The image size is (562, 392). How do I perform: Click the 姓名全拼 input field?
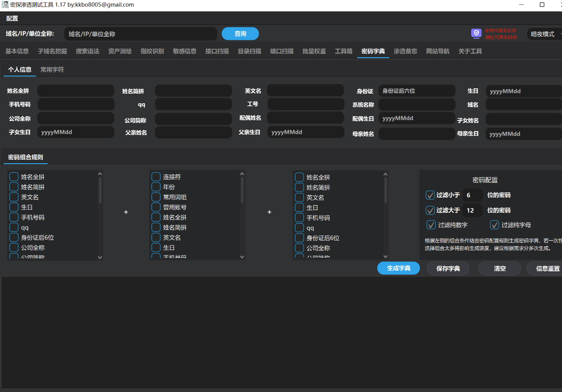76,91
